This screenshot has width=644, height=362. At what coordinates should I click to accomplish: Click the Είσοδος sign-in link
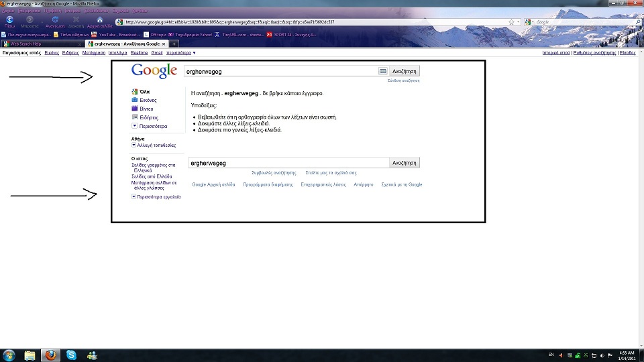coord(628,53)
